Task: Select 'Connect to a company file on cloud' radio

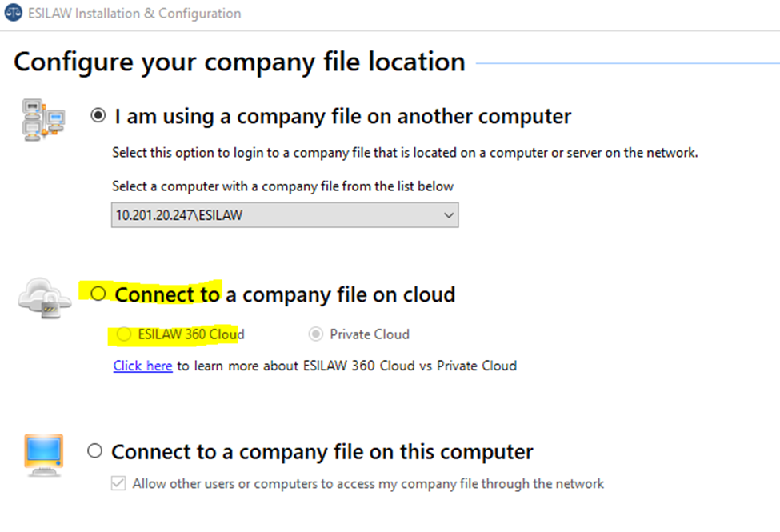Action: [98, 294]
